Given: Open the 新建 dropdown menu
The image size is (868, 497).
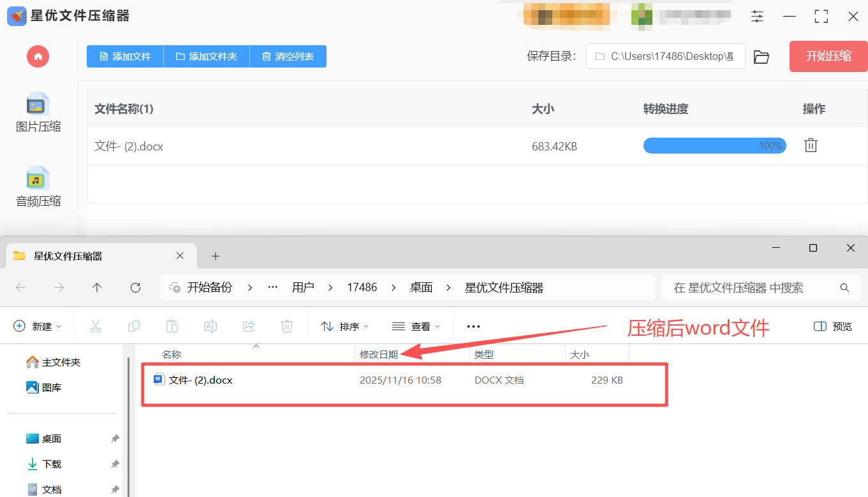Looking at the screenshot, I should (38, 326).
